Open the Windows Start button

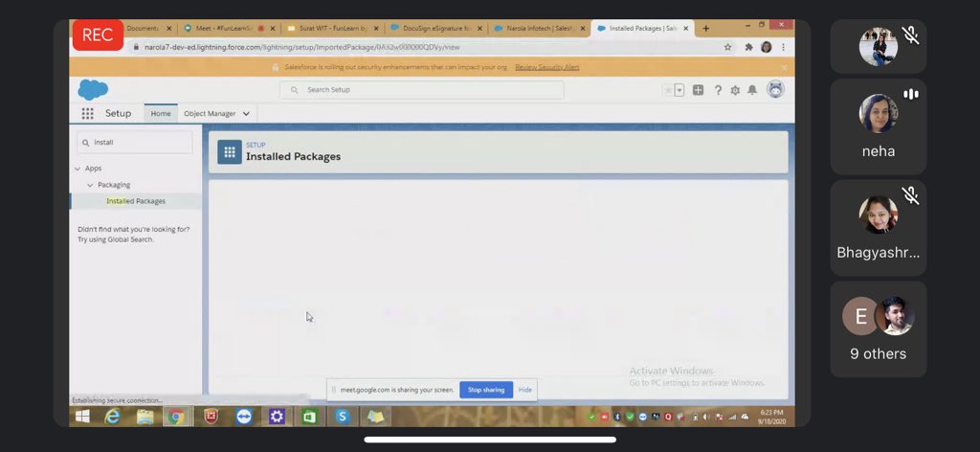tap(82, 417)
